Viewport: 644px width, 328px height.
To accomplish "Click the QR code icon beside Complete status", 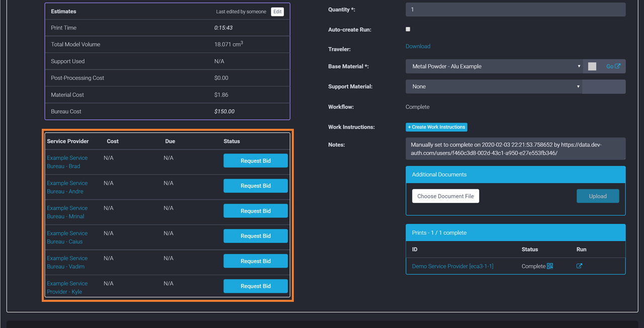I will pyautogui.click(x=550, y=266).
